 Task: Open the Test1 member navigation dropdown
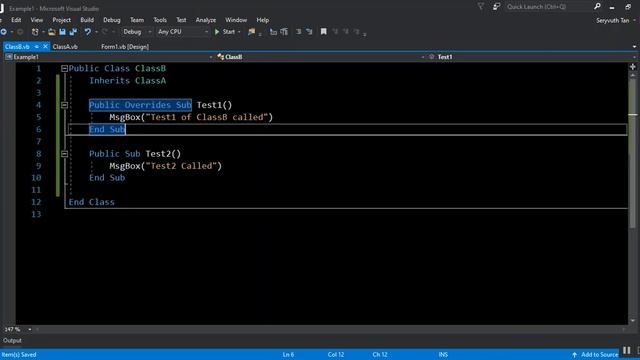(x=531, y=57)
